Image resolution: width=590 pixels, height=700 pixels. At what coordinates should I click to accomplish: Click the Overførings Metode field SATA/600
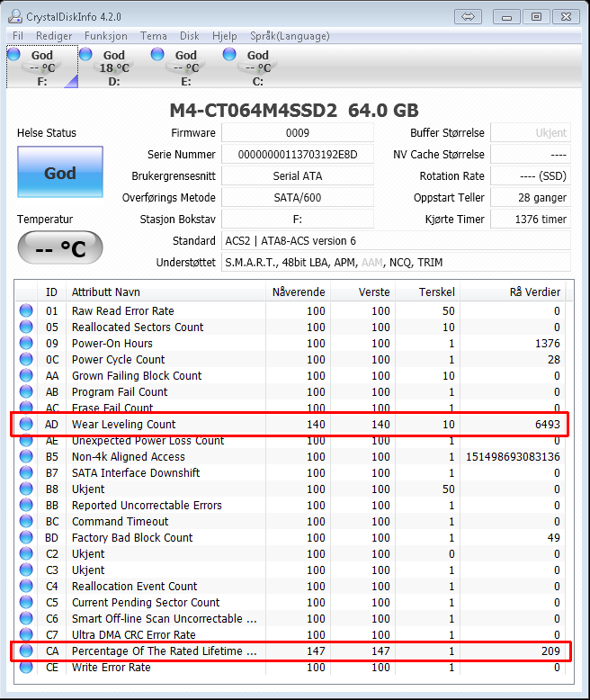298,197
